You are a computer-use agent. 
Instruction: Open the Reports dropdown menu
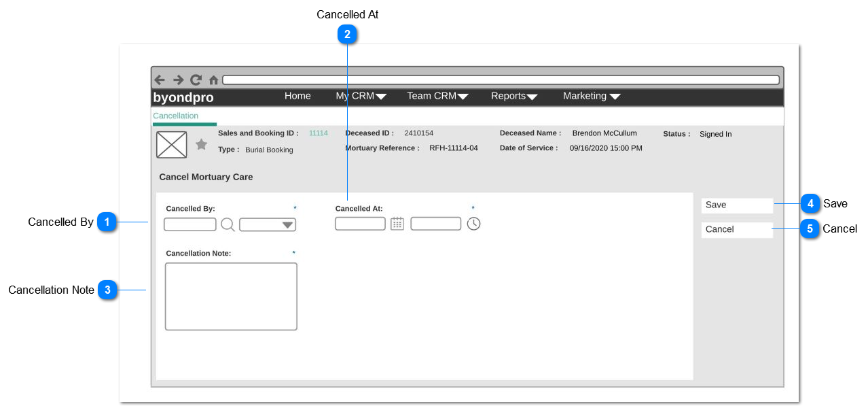pyautogui.click(x=514, y=96)
